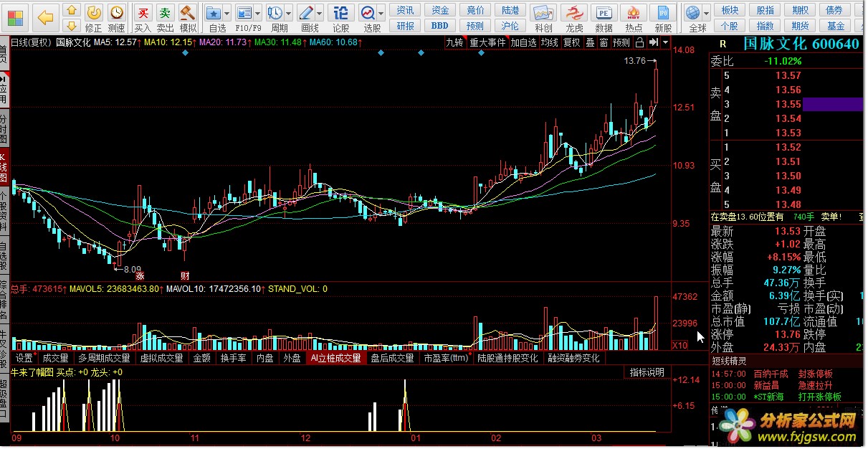Click the lock icon in chart toolbar

pyautogui.click(x=639, y=42)
